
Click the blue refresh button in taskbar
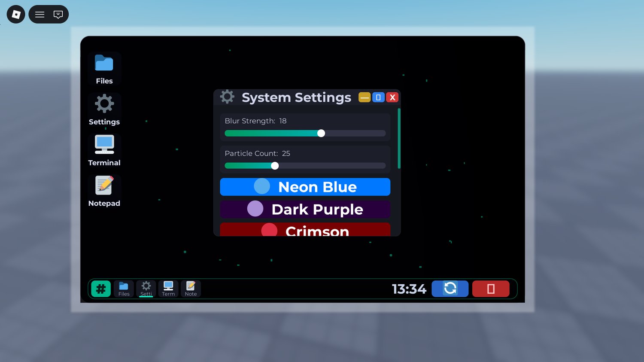(450, 289)
